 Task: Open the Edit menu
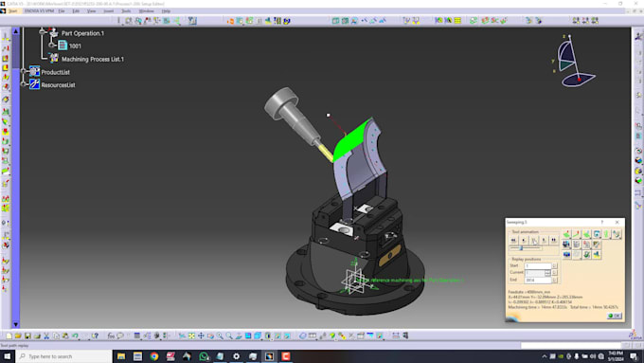pos(76,11)
